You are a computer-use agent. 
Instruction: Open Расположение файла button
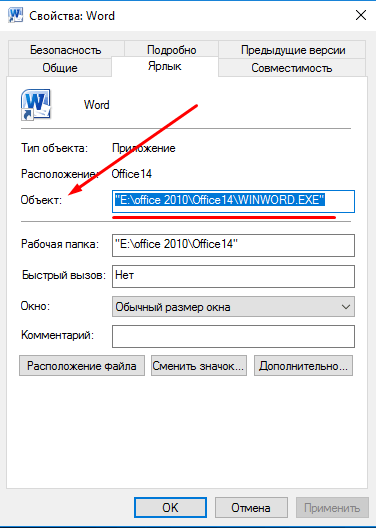coord(82,365)
